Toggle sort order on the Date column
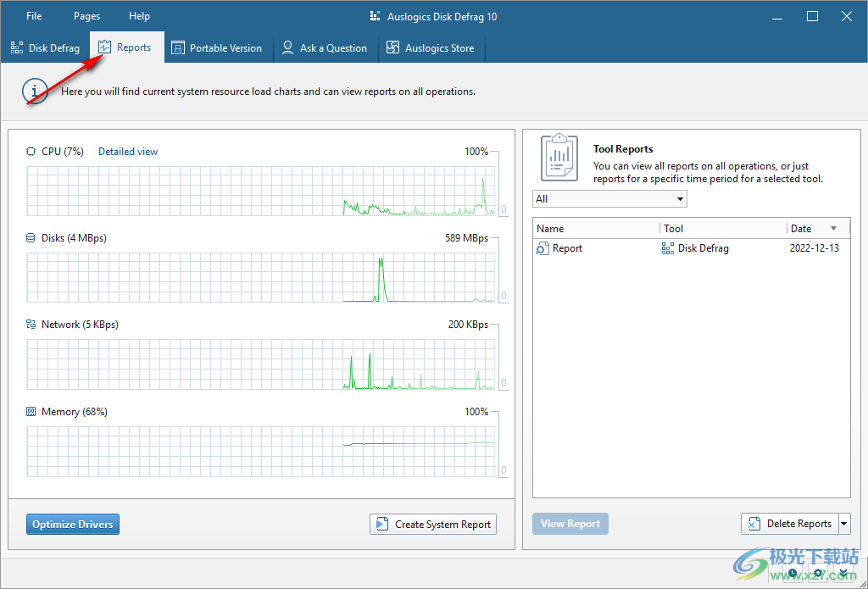The width and height of the screenshot is (868, 589). [x=818, y=228]
